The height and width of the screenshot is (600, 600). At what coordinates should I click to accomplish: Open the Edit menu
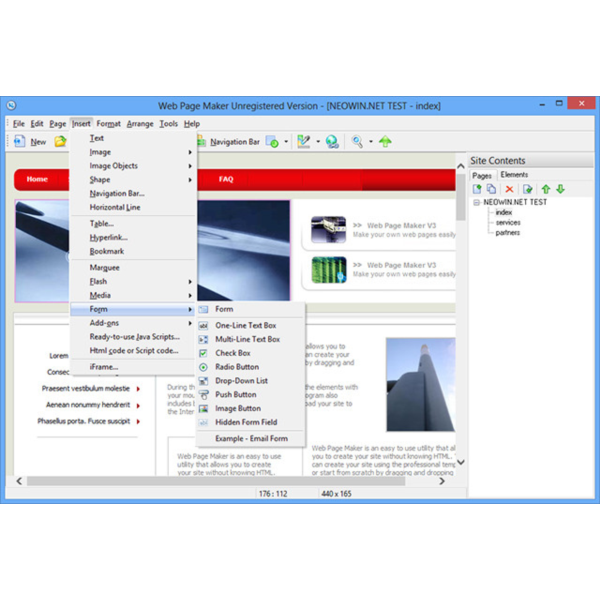(37, 124)
